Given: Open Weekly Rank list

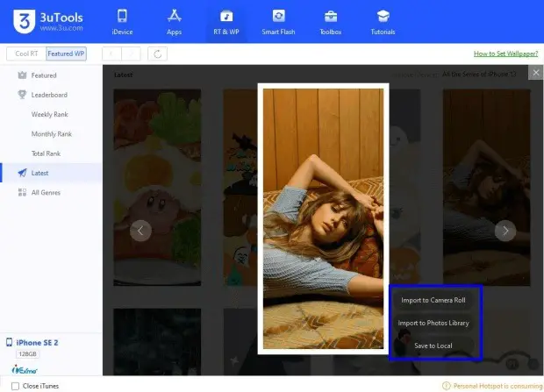Looking at the screenshot, I should tap(51, 115).
